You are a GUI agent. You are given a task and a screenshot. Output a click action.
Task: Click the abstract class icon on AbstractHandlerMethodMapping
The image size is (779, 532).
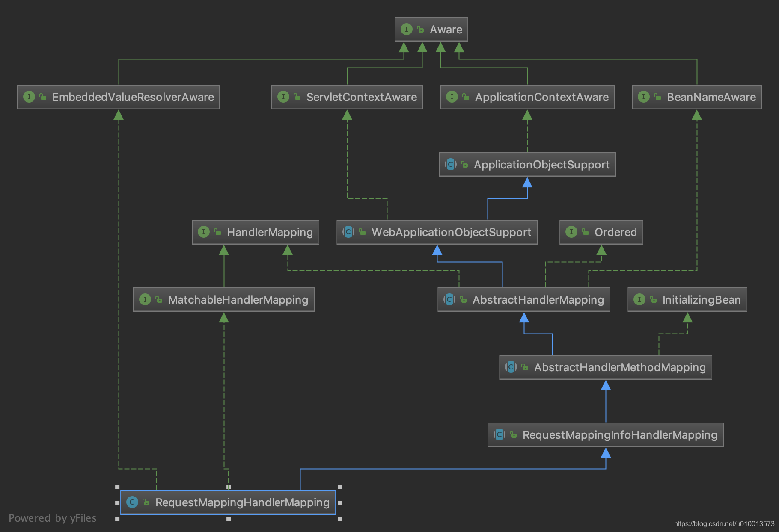point(511,367)
